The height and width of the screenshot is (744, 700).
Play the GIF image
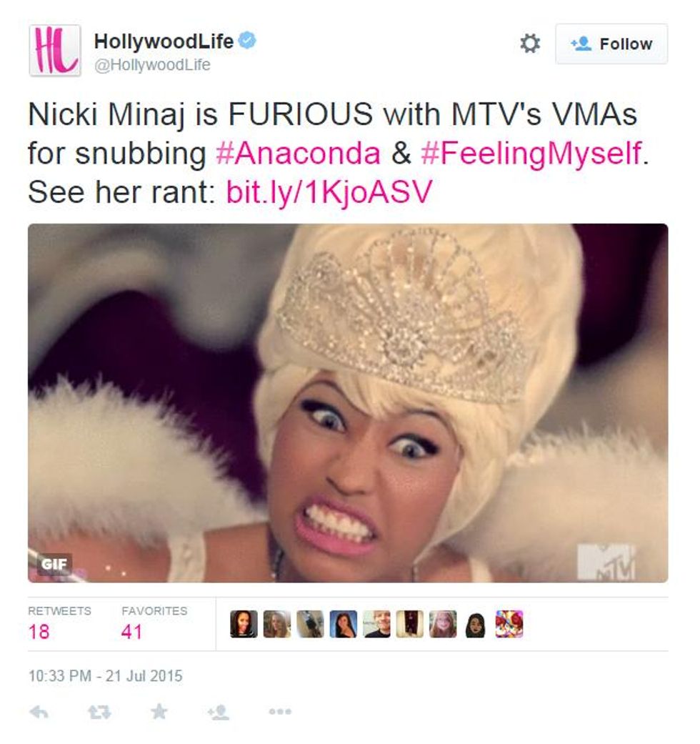click(348, 403)
